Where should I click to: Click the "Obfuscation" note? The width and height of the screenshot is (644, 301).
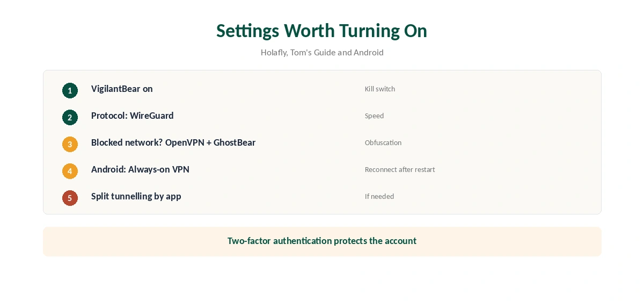383,142
